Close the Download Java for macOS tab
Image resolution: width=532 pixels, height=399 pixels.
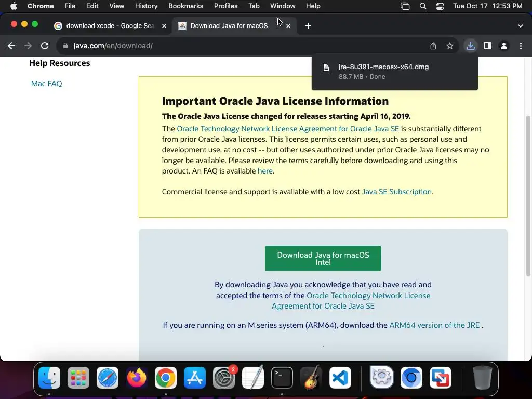point(288,26)
